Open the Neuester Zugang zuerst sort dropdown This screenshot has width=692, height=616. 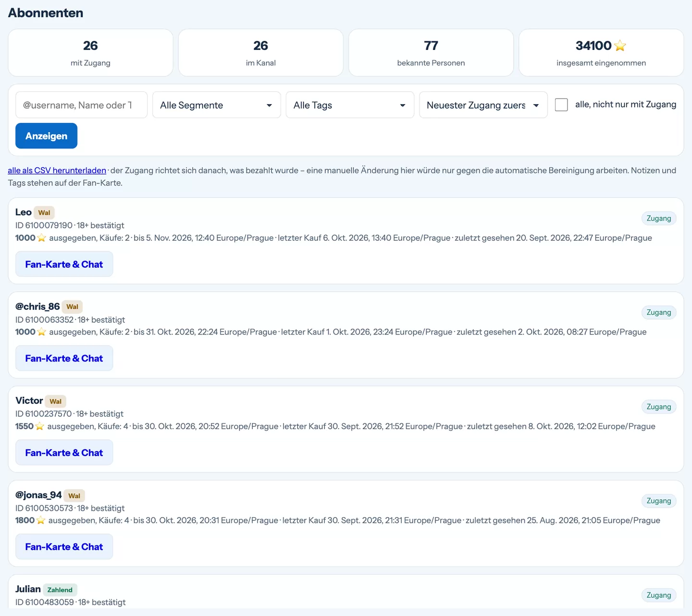[x=483, y=105]
